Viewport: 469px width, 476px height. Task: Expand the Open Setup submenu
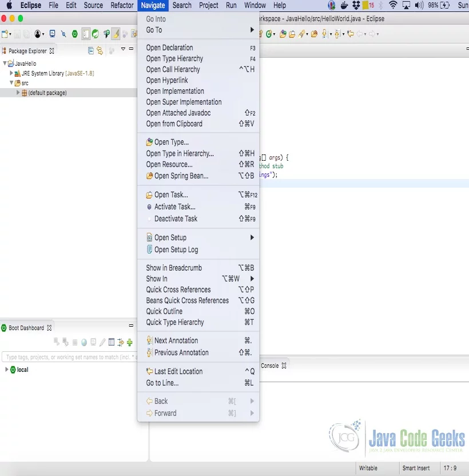(x=198, y=237)
